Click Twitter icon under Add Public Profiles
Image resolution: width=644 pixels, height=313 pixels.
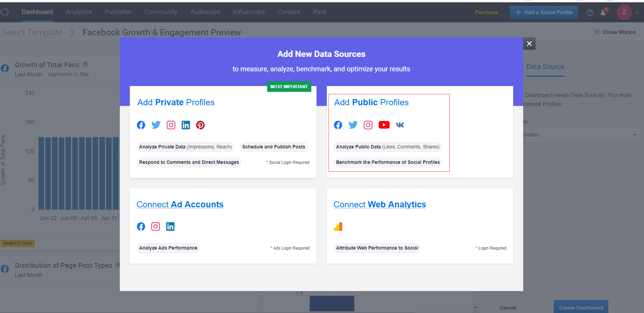(x=353, y=125)
